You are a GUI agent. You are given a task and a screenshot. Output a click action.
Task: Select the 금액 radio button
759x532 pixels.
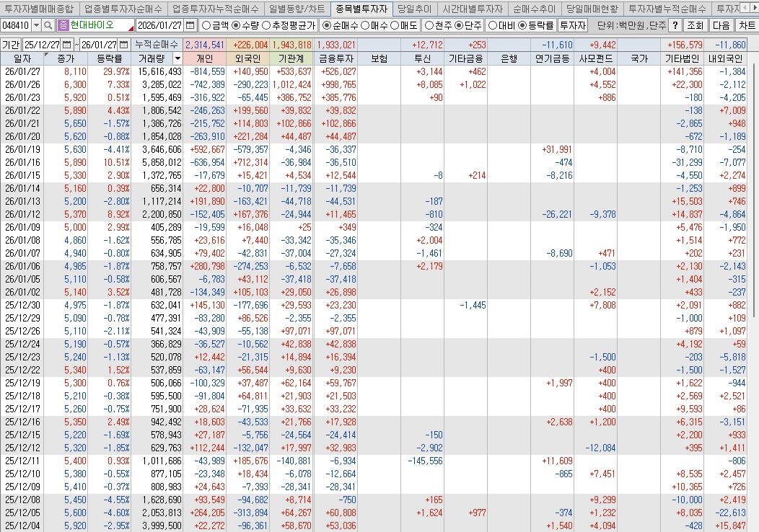pos(207,26)
